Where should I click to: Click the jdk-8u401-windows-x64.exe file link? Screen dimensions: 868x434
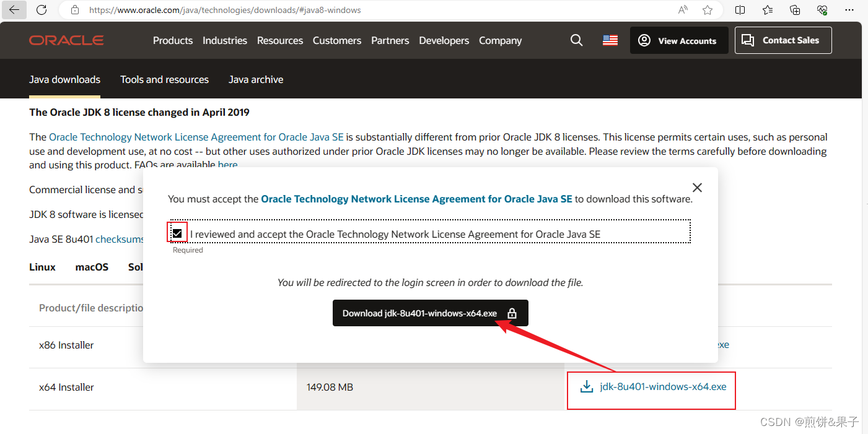click(x=663, y=387)
